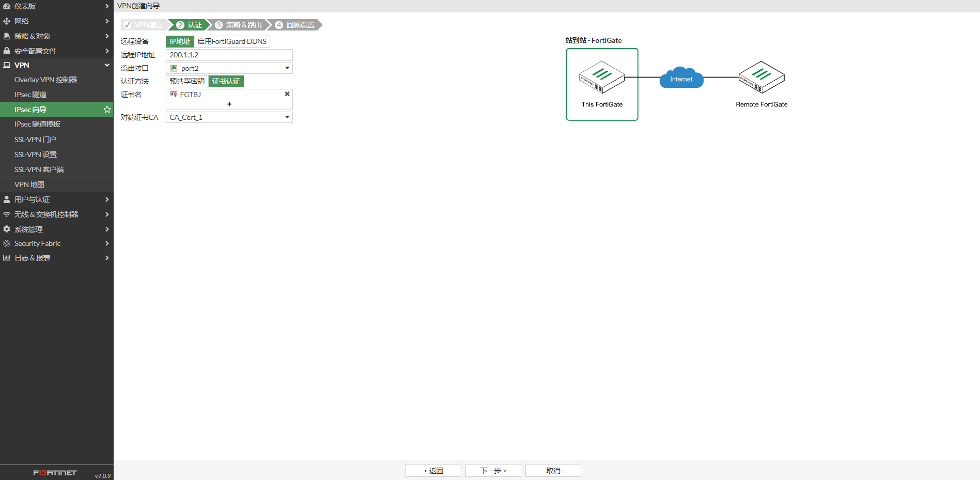Open the SSL-VPN 设置 page
The image size is (980, 480).
(36, 154)
